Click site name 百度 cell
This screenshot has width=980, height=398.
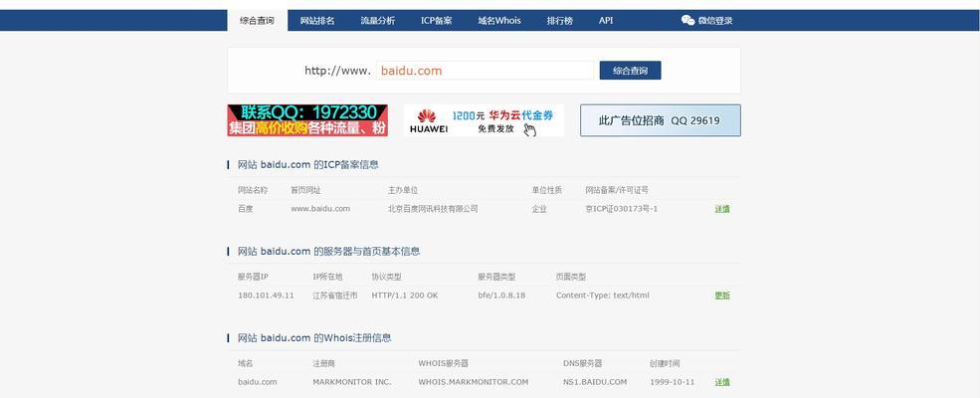(245, 209)
